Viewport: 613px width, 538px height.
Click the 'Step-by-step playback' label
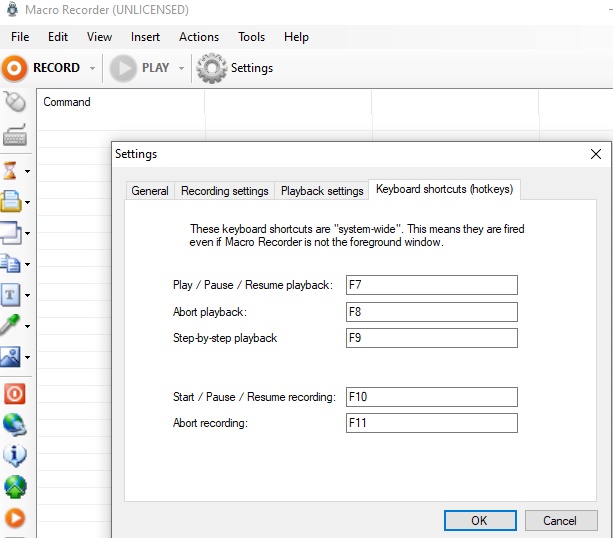[x=225, y=338]
